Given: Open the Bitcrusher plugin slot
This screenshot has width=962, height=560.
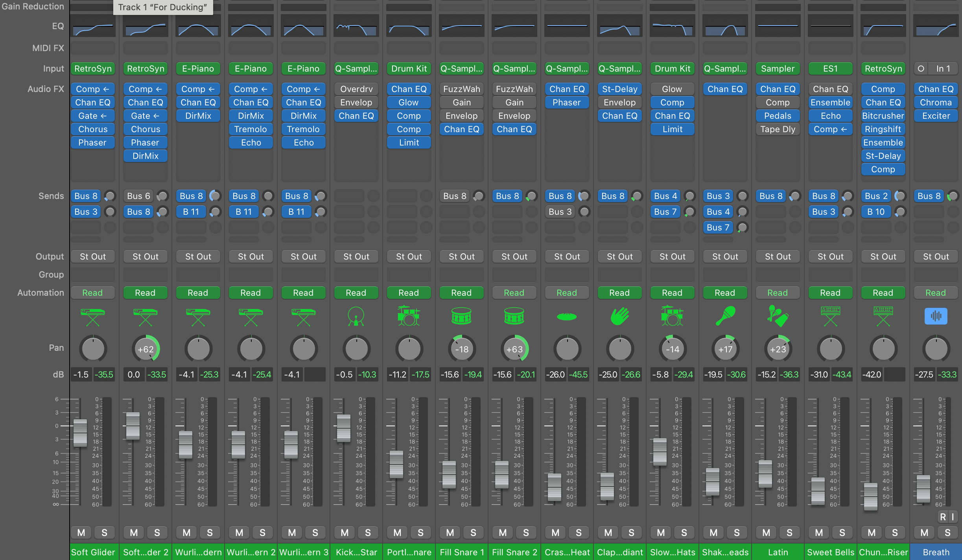Looking at the screenshot, I should [x=883, y=116].
